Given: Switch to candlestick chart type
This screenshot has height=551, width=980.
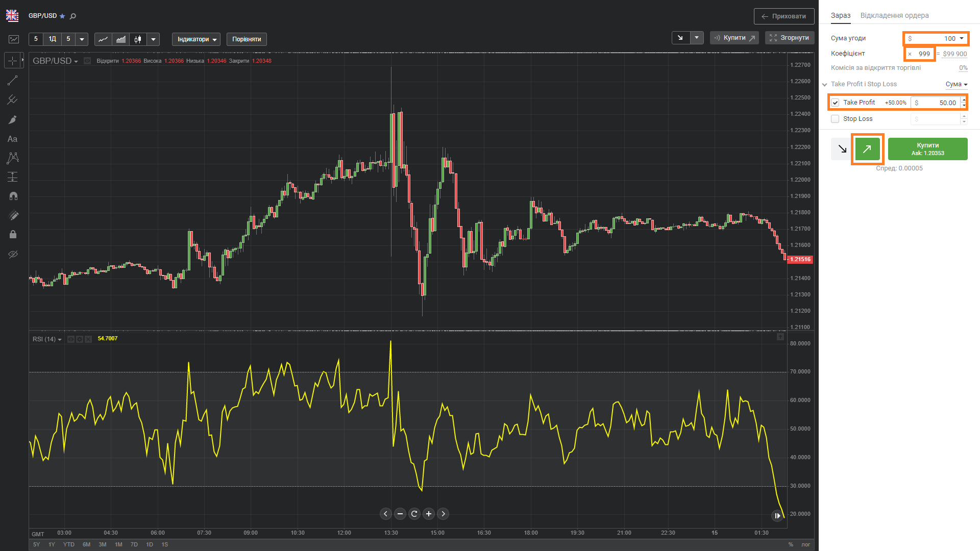Looking at the screenshot, I should tap(138, 39).
